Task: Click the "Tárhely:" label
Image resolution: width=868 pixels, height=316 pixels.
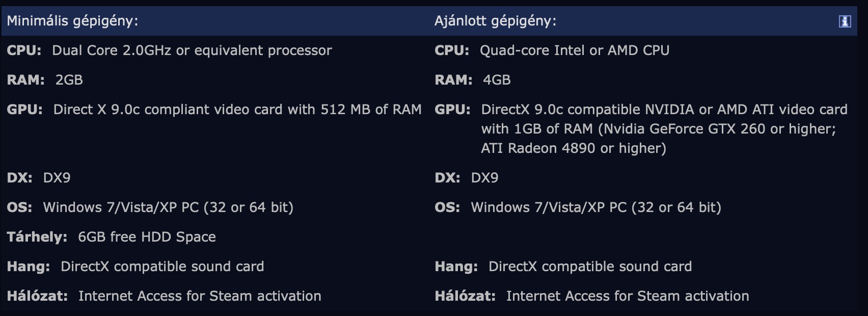Action: pyautogui.click(x=37, y=237)
